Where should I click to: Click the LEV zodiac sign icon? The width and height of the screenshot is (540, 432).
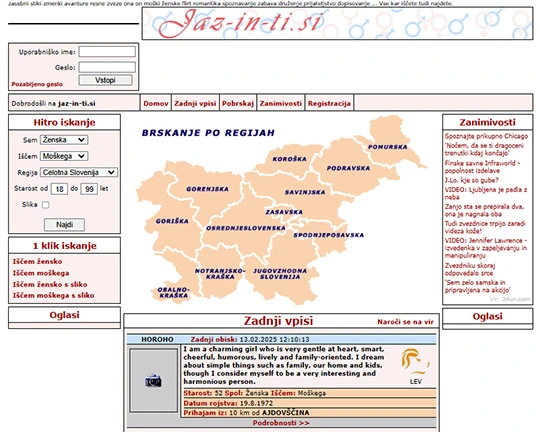coord(415,362)
